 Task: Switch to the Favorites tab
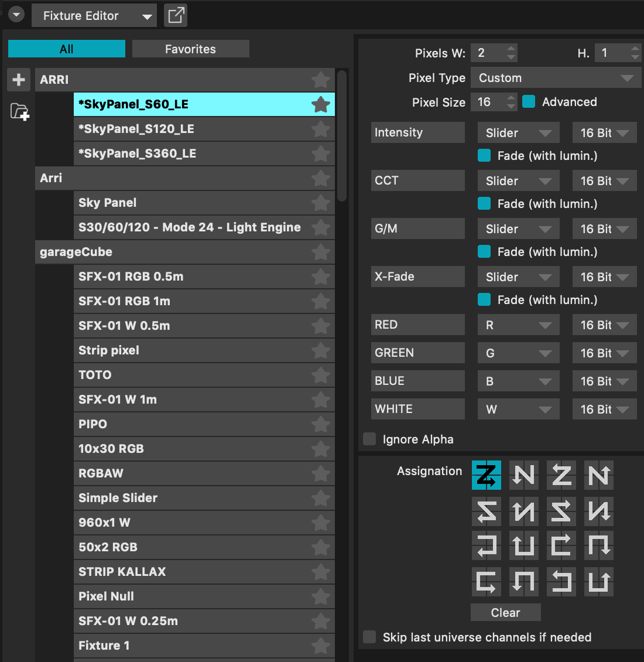[x=191, y=49]
